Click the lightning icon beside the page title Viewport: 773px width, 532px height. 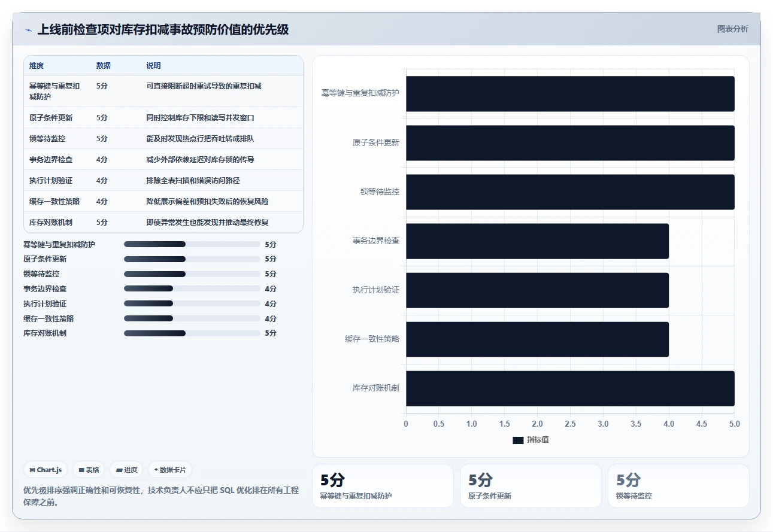coord(28,30)
